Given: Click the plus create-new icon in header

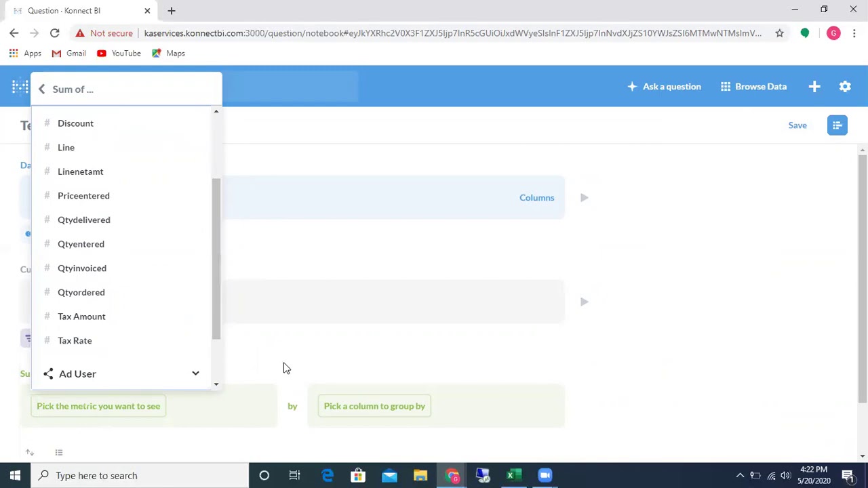Looking at the screenshot, I should (814, 87).
